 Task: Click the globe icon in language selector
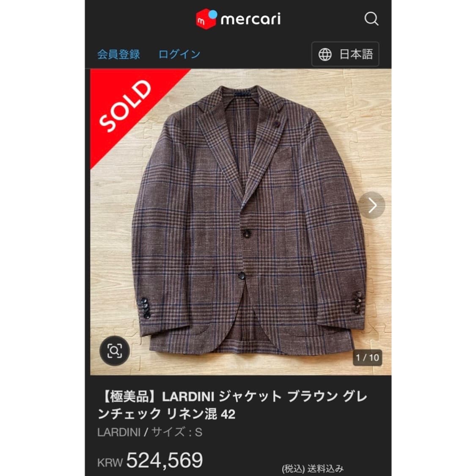[325, 55]
